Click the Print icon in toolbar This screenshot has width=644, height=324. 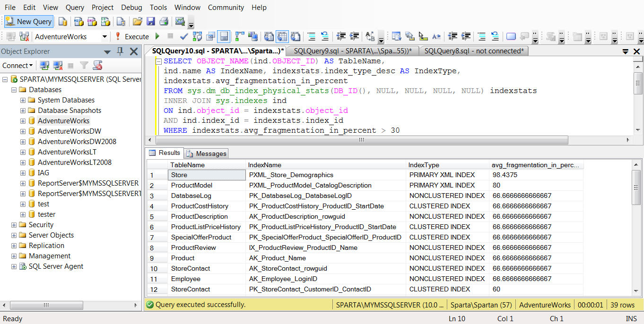point(164,21)
